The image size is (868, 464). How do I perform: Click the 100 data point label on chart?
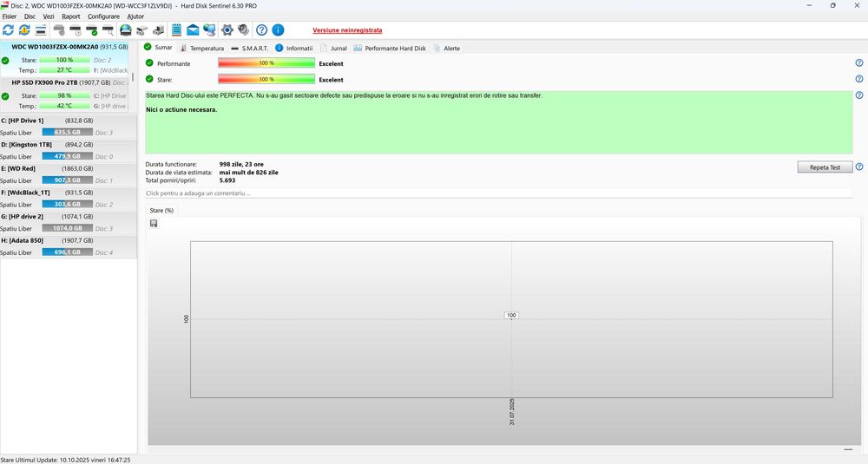(x=511, y=315)
